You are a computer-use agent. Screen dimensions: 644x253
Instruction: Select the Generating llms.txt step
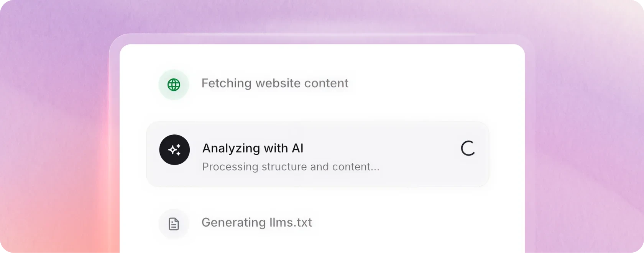pos(257,222)
